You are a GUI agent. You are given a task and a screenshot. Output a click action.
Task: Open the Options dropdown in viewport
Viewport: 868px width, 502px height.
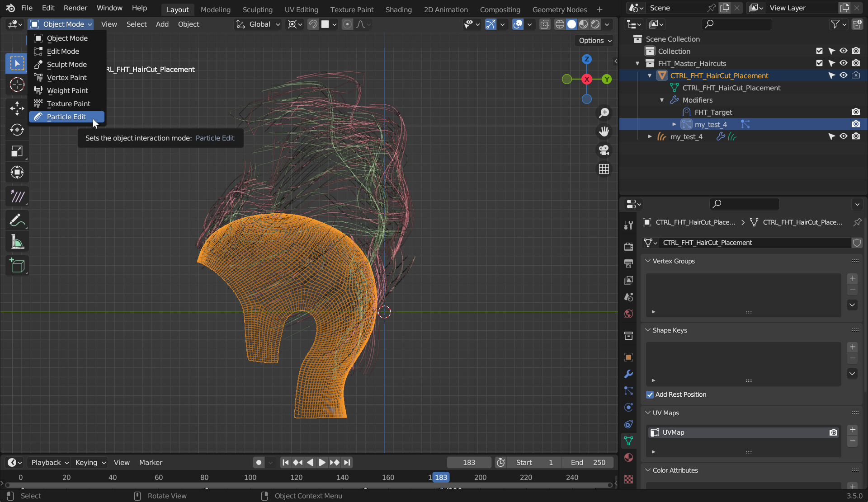click(595, 41)
